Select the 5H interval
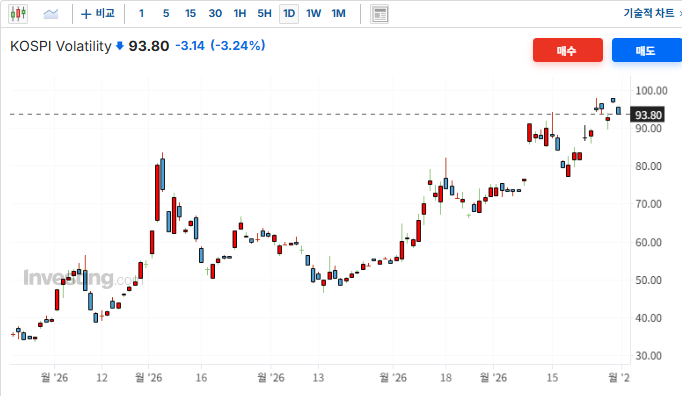This screenshot has width=682, height=396. point(264,13)
